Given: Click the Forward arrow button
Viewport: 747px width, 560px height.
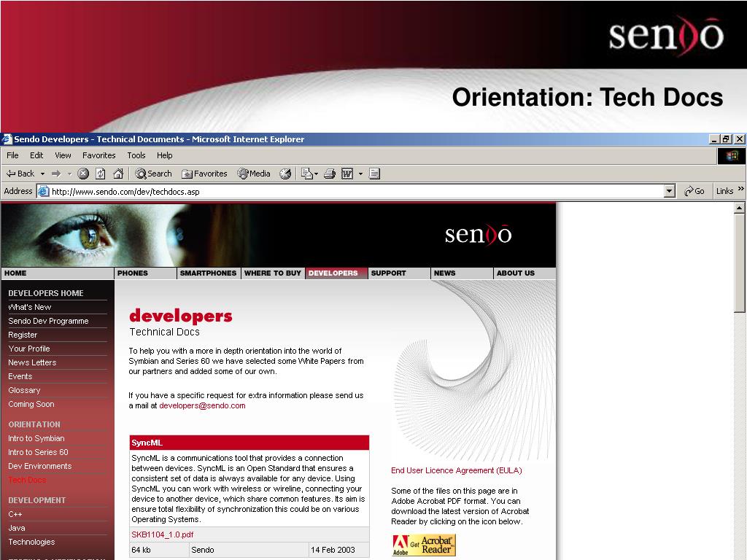Looking at the screenshot, I should pyautogui.click(x=56, y=174).
